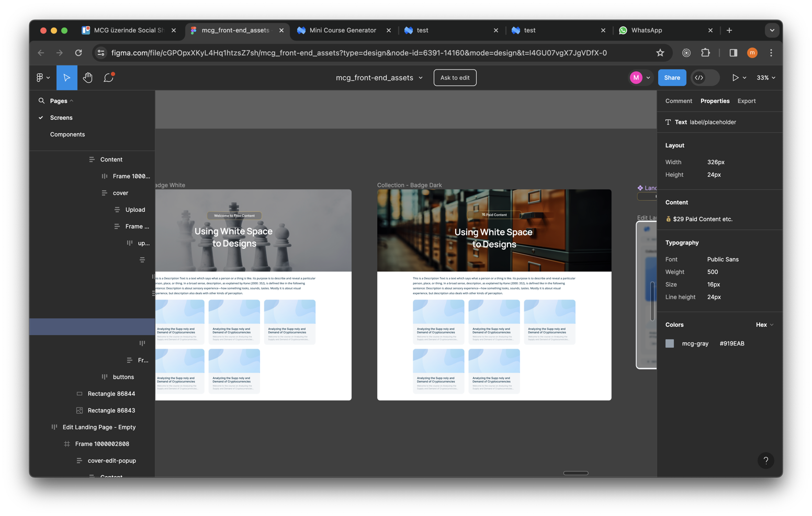The height and width of the screenshot is (516, 812).
Task: Open the M user avatar menu
Action: (636, 77)
